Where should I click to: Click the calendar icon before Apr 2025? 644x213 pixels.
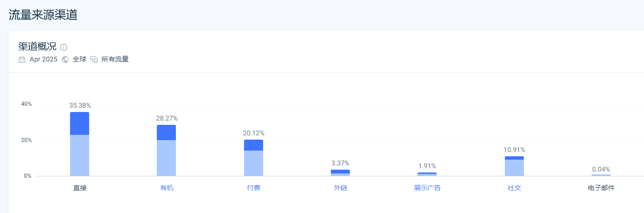(x=22, y=60)
